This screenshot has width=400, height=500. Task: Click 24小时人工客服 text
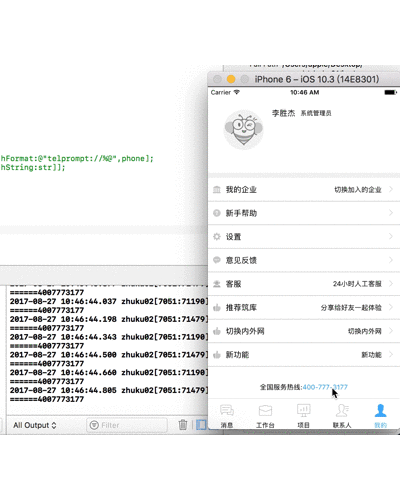(357, 284)
